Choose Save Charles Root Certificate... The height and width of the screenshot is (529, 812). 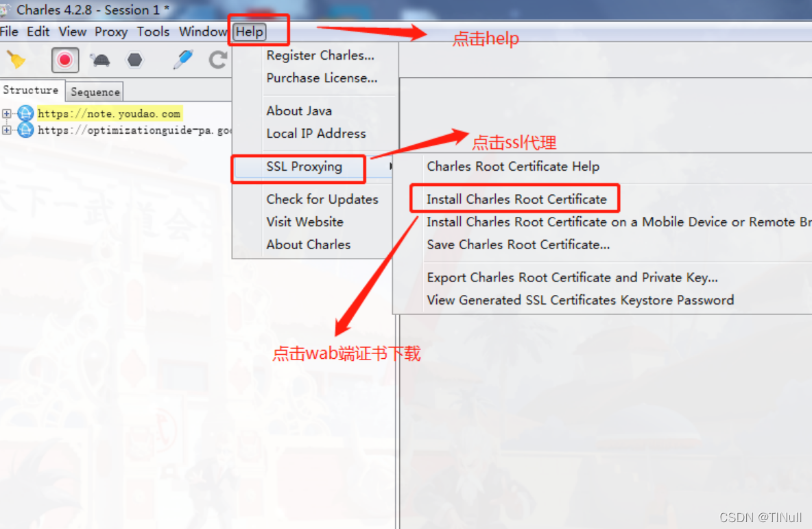tap(518, 244)
